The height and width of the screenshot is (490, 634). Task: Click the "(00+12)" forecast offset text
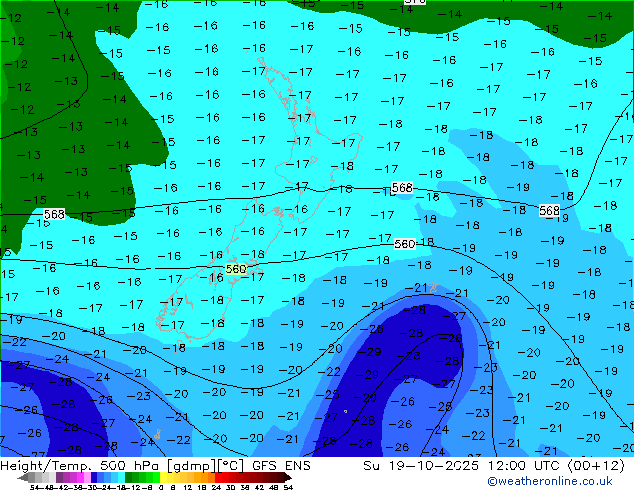pyautogui.click(x=596, y=466)
